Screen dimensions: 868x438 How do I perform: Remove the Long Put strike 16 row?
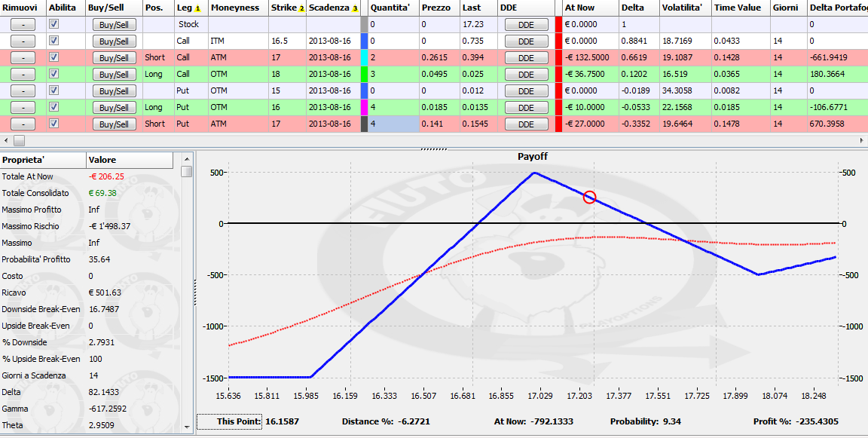23,107
